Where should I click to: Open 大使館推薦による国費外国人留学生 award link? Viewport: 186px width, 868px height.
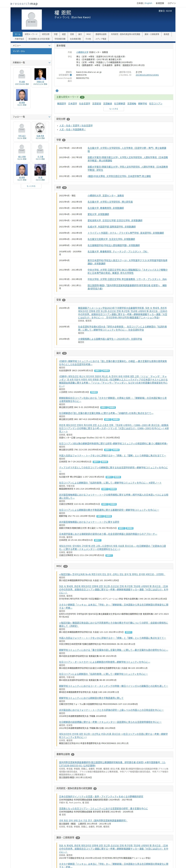[110, 339]
